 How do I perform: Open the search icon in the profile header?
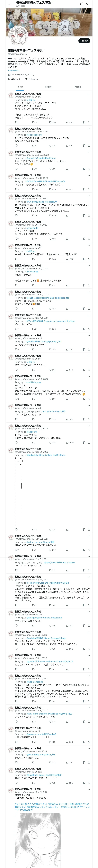(x=88, y=4)
